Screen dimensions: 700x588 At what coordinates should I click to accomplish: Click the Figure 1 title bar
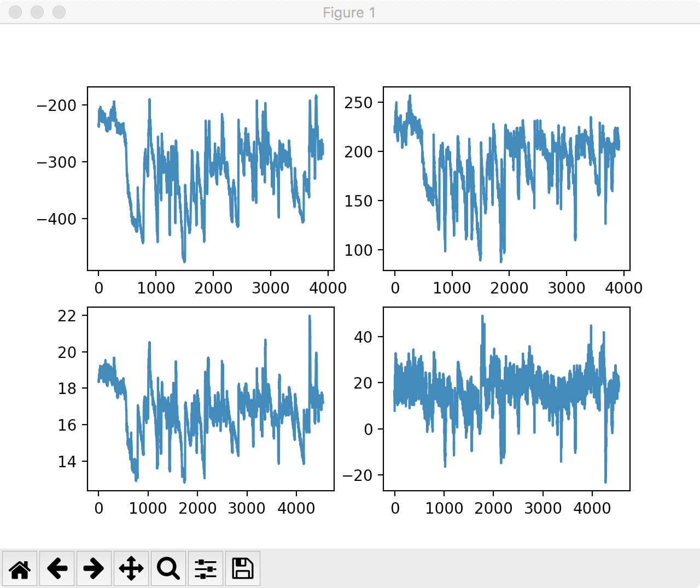coord(350,13)
